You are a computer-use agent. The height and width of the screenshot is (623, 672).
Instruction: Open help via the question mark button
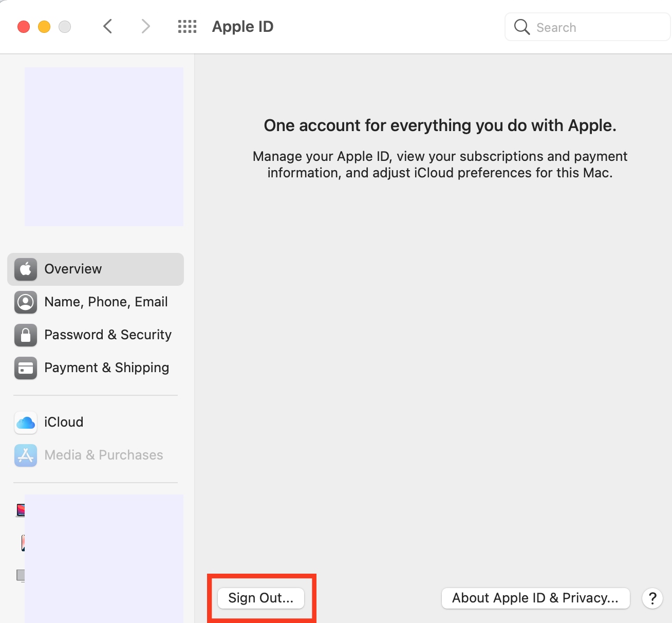point(652,598)
